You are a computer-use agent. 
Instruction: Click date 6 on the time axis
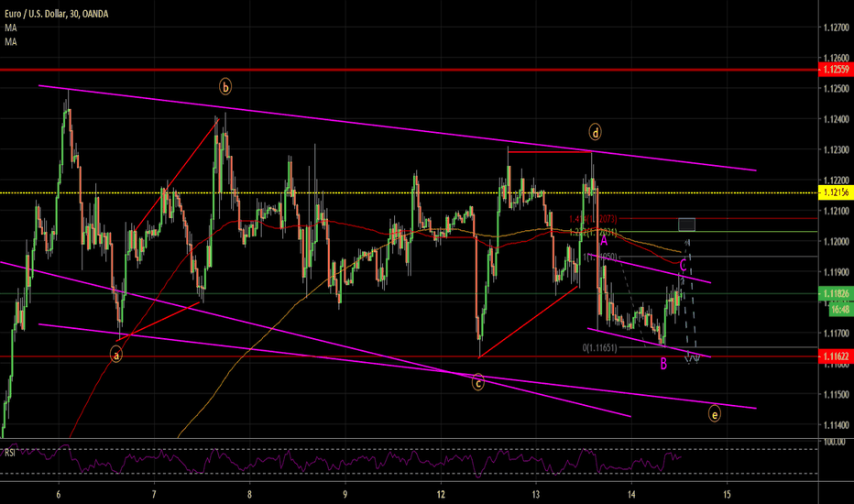click(59, 495)
